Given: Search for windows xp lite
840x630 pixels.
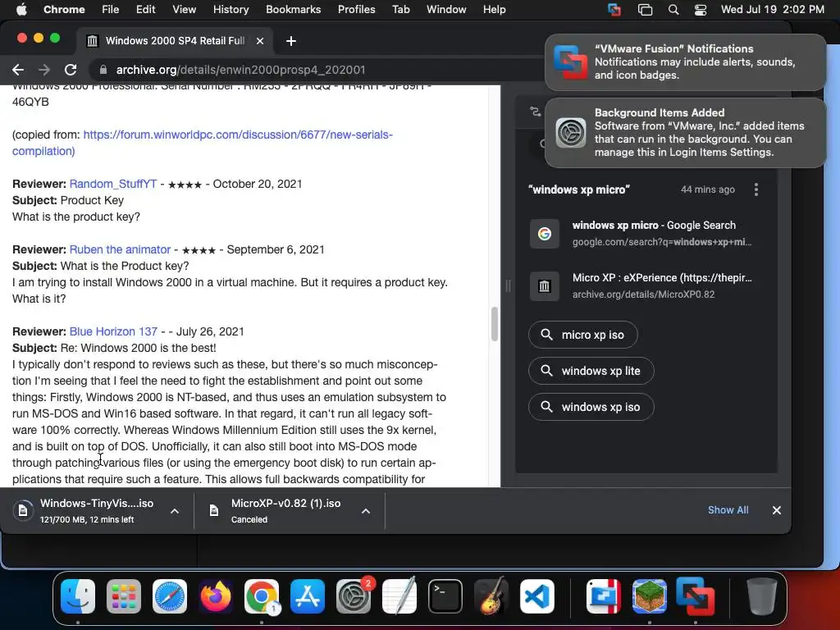Looking at the screenshot, I should (x=591, y=371).
